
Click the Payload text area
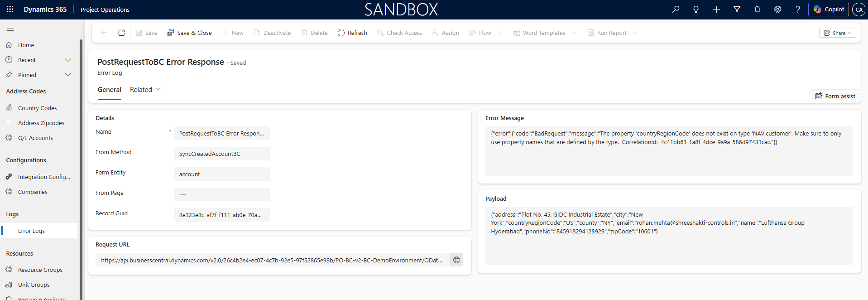(669, 236)
